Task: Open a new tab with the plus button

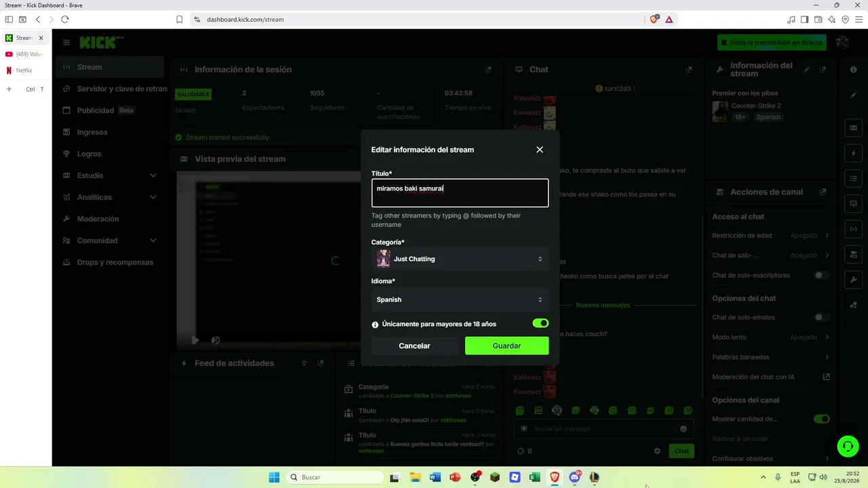Action: pyautogui.click(x=9, y=89)
